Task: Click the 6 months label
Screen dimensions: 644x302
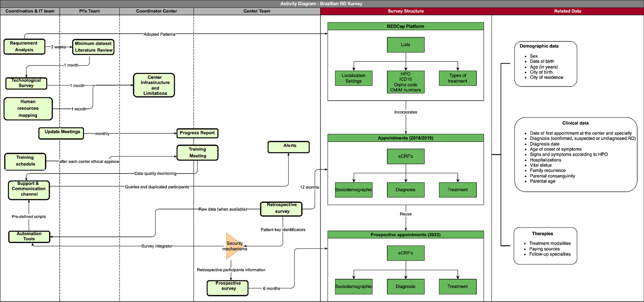Action: (x=271, y=289)
